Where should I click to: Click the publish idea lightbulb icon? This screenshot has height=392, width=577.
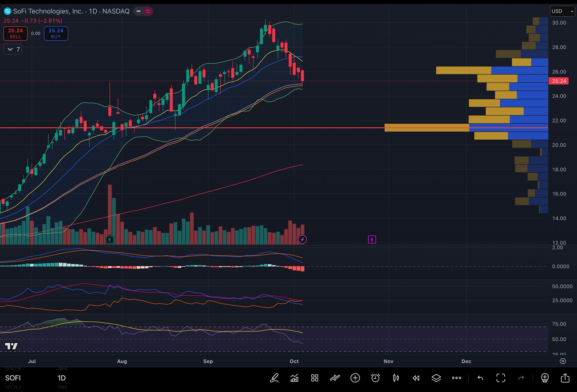tap(545, 378)
